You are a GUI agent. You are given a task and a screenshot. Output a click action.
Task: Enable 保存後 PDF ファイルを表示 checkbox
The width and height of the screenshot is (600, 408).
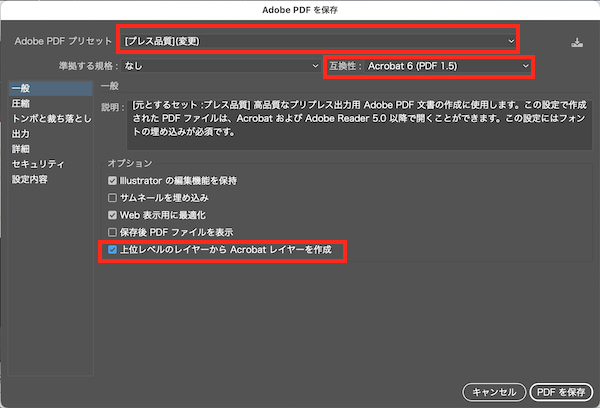[x=112, y=232]
